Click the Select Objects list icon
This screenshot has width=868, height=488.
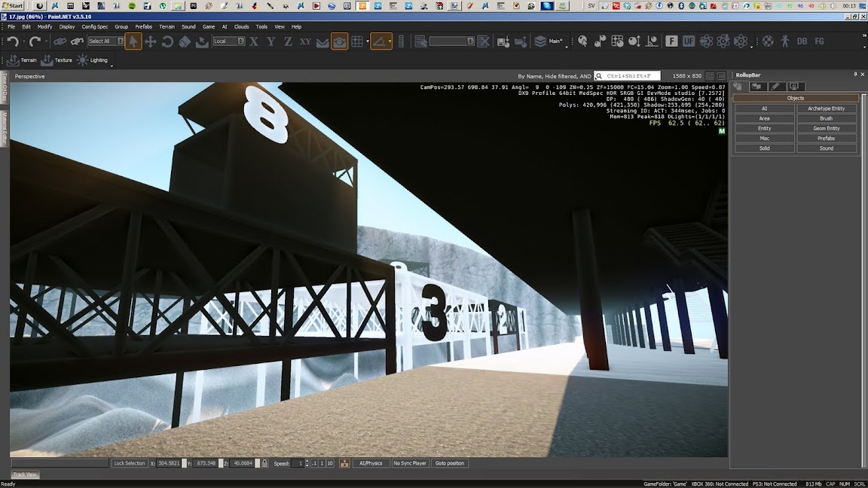point(420,41)
